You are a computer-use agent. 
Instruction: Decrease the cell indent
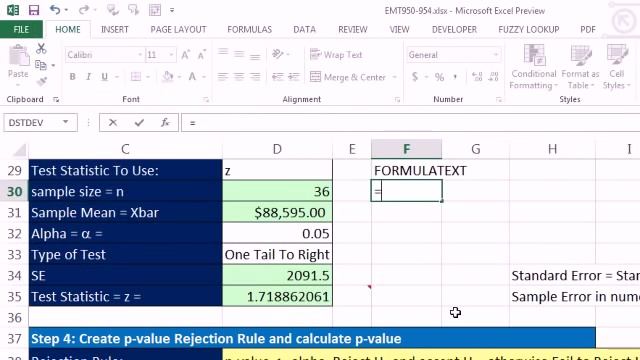pos(278,76)
